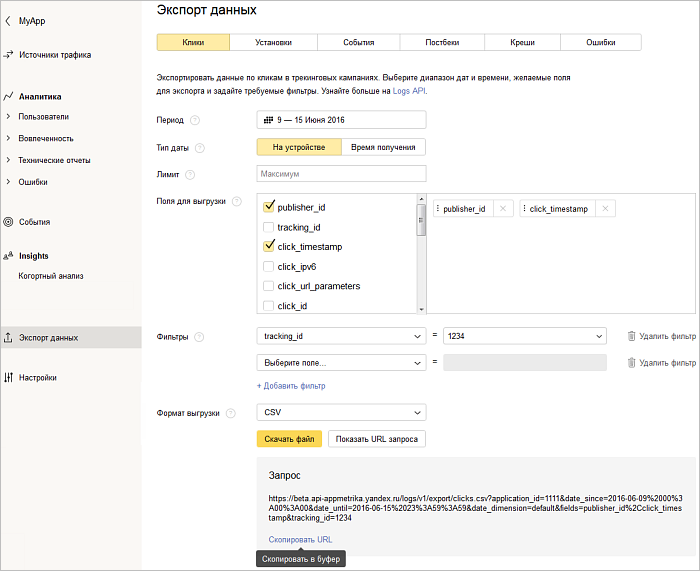Remove click_timestamp chip with its X
Viewport: 700px width, 571px height.
click(x=605, y=208)
